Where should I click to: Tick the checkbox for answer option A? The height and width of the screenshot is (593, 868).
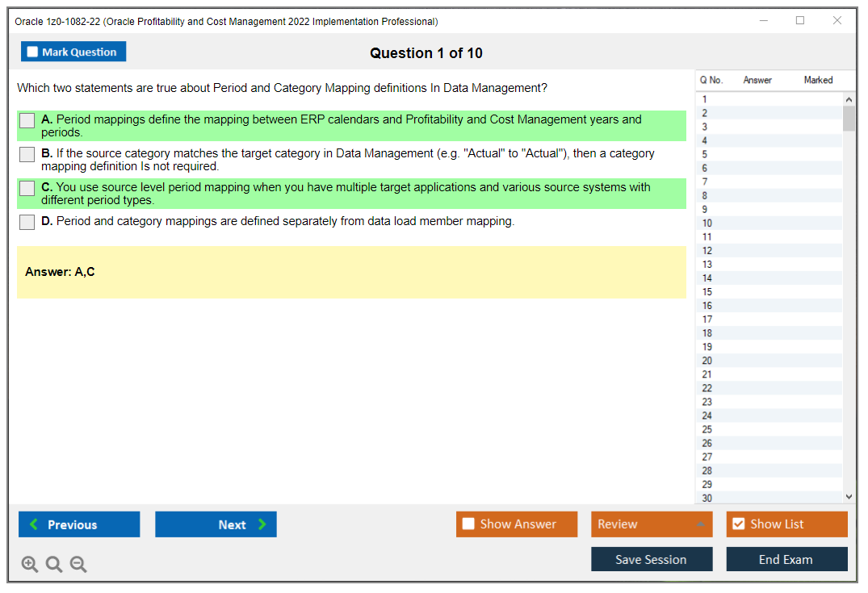(27, 120)
